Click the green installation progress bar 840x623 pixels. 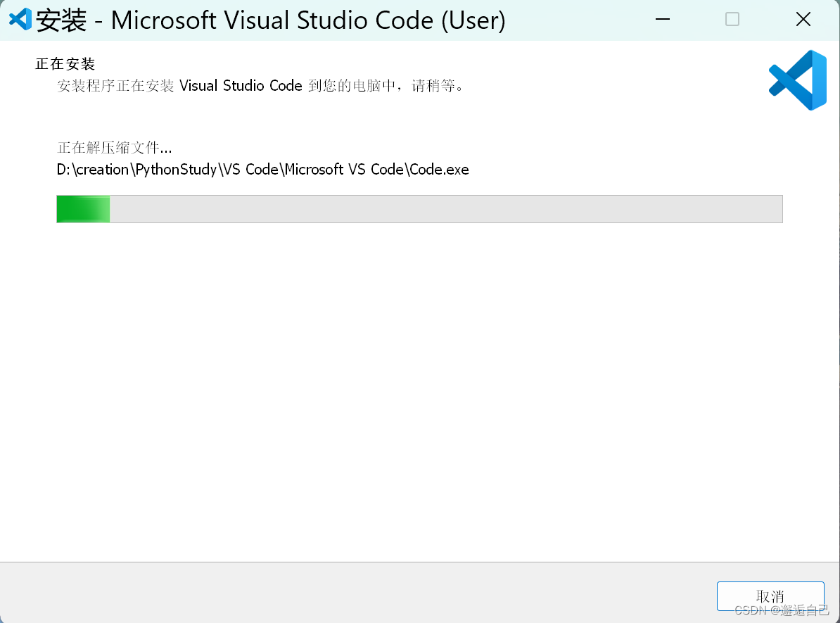pos(419,208)
